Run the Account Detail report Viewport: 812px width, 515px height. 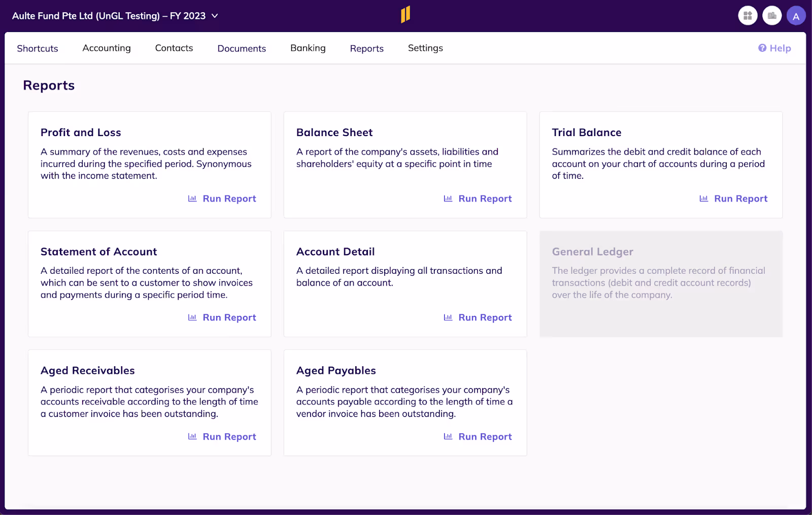click(x=485, y=317)
